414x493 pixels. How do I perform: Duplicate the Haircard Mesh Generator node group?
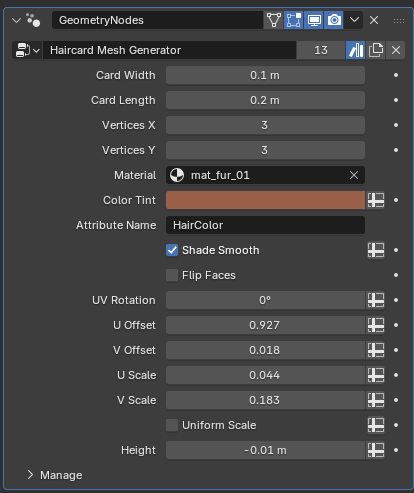(x=376, y=50)
